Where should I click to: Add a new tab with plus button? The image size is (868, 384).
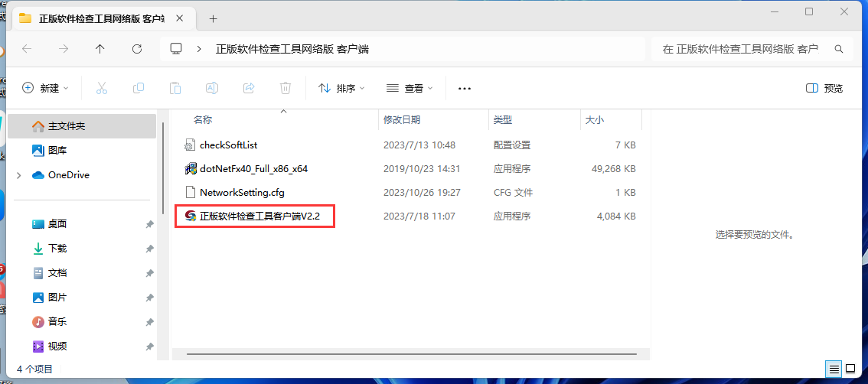[213, 18]
